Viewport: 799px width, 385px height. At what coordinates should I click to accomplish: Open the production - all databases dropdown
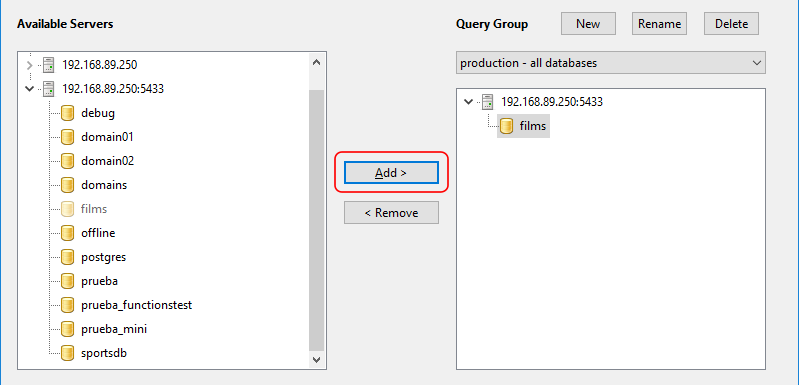610,63
